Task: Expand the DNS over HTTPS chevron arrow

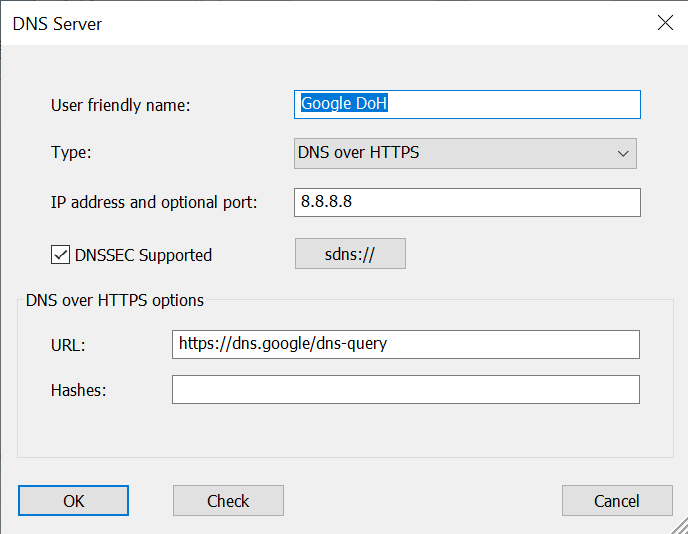Action: coord(623,154)
